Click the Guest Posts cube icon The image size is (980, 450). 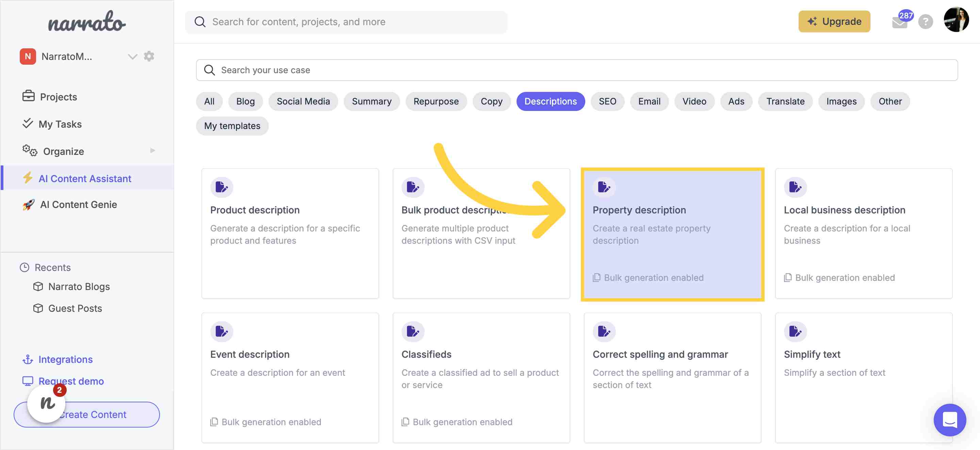(x=38, y=308)
